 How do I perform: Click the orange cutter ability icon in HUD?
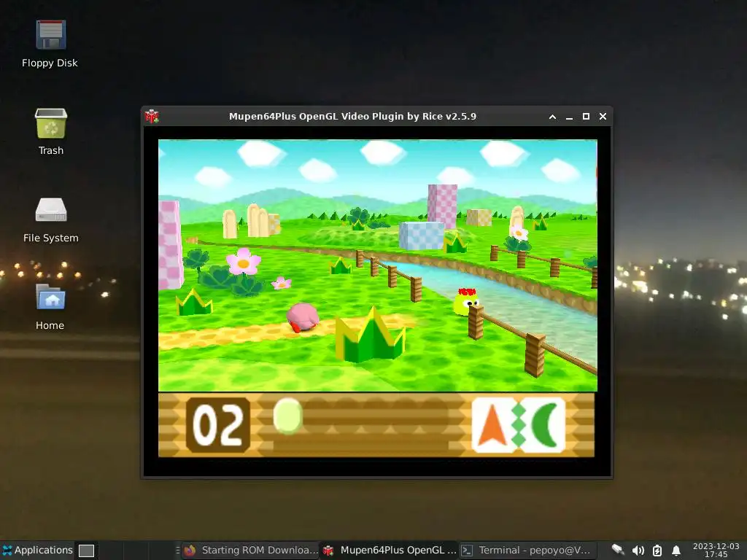coord(493,425)
